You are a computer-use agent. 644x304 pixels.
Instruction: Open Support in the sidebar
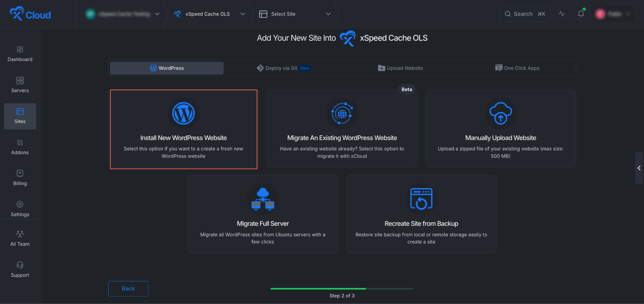tap(20, 270)
